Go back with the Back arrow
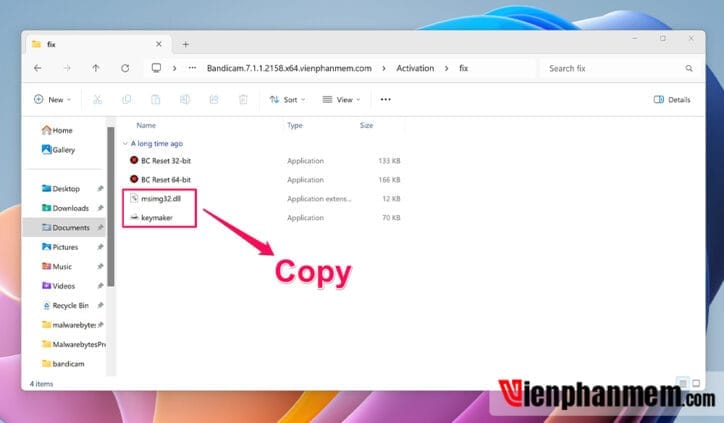This screenshot has height=423, width=724. [x=38, y=68]
